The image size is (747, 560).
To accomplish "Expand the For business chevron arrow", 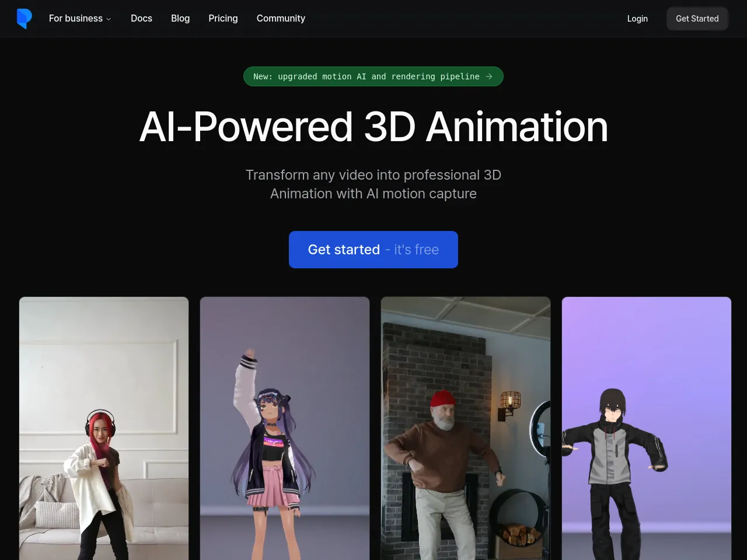I will 109,19.
